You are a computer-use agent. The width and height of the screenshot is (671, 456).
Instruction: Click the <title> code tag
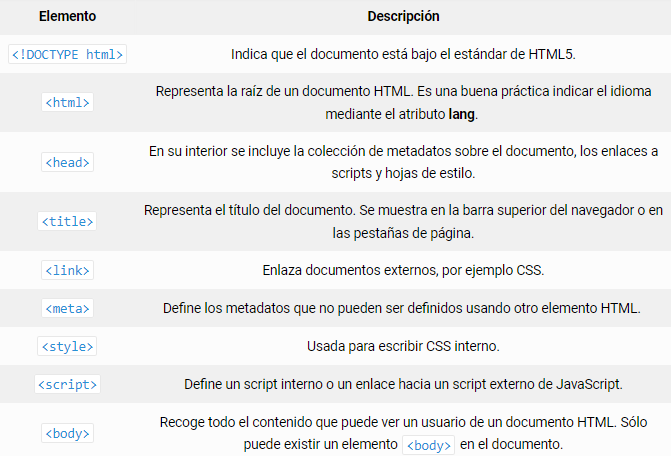(68, 220)
